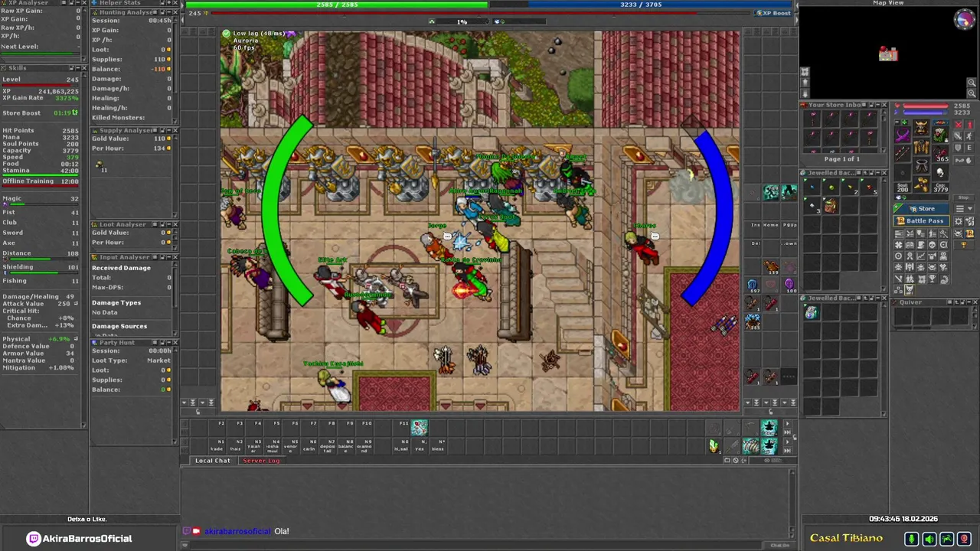Click the blue gem in Jewelled Backpack
The width and height of the screenshot is (980, 551).
[812, 187]
